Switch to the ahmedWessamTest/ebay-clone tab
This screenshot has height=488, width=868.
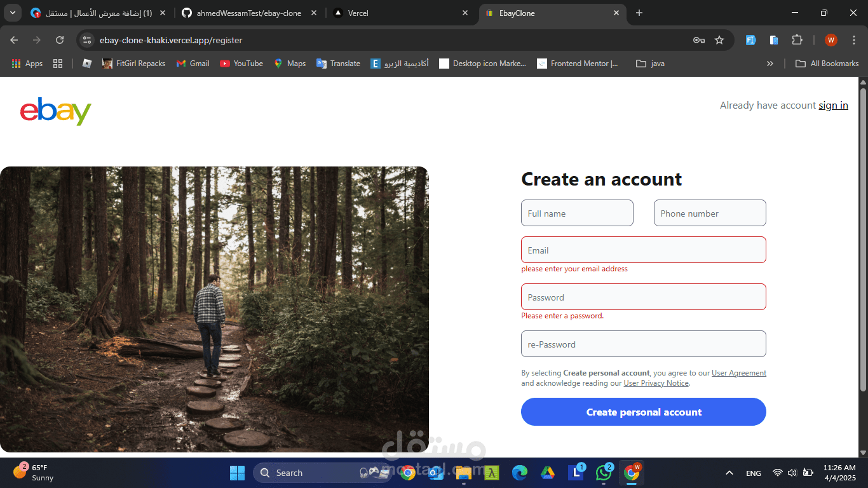coord(249,13)
